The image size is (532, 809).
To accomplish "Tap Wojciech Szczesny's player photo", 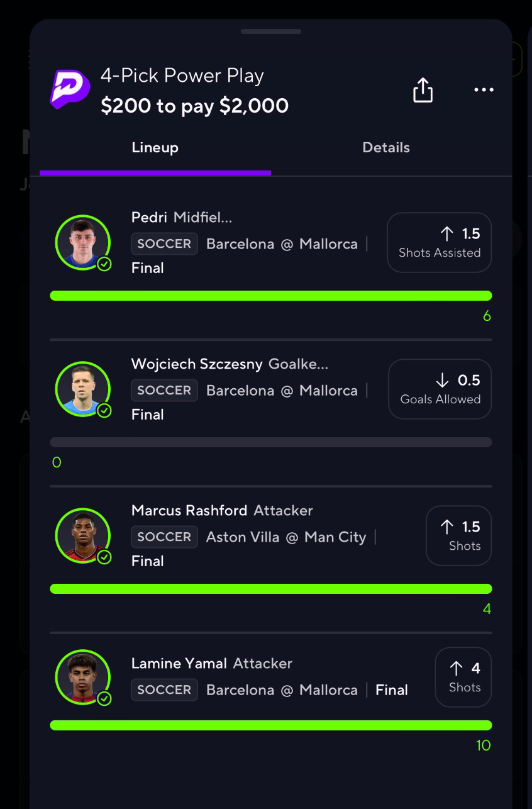I will 82,389.
